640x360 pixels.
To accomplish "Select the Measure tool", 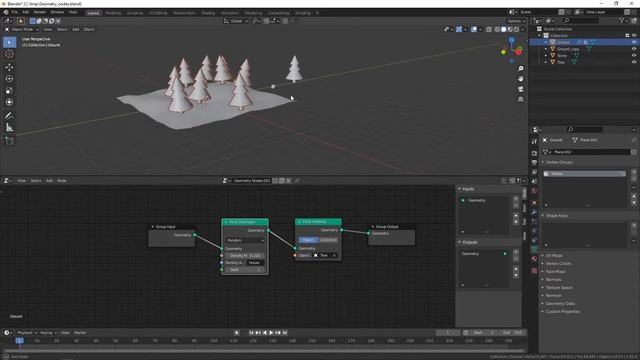I will [9, 128].
